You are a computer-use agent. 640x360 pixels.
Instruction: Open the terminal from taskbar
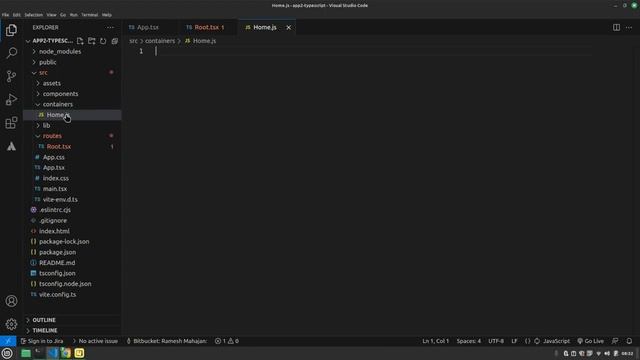tap(39, 353)
